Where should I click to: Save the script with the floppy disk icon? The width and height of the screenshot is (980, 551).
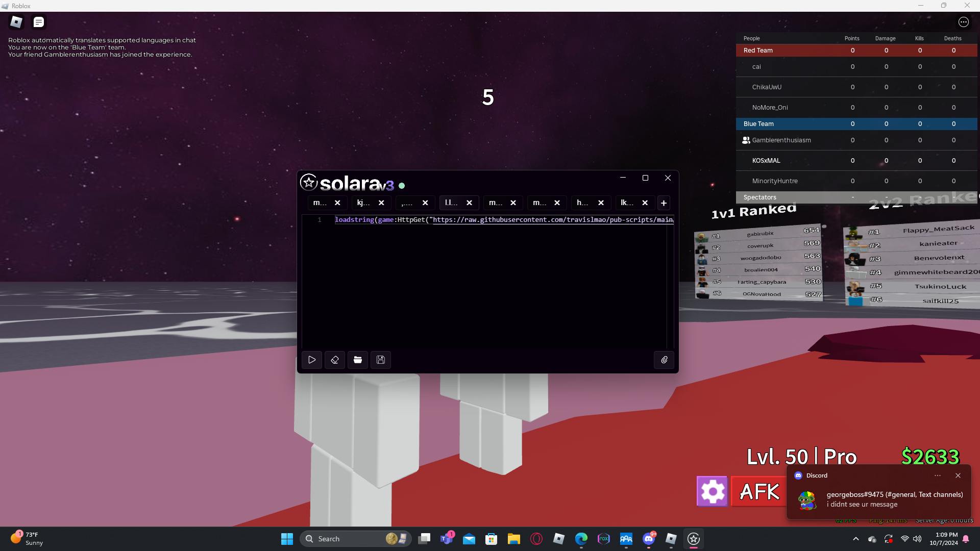381,360
